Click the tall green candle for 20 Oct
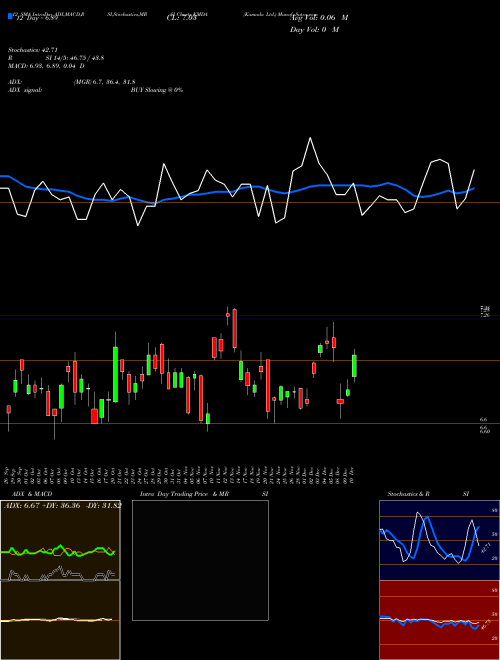Screen dimensions: 500x660 [x=115, y=375]
